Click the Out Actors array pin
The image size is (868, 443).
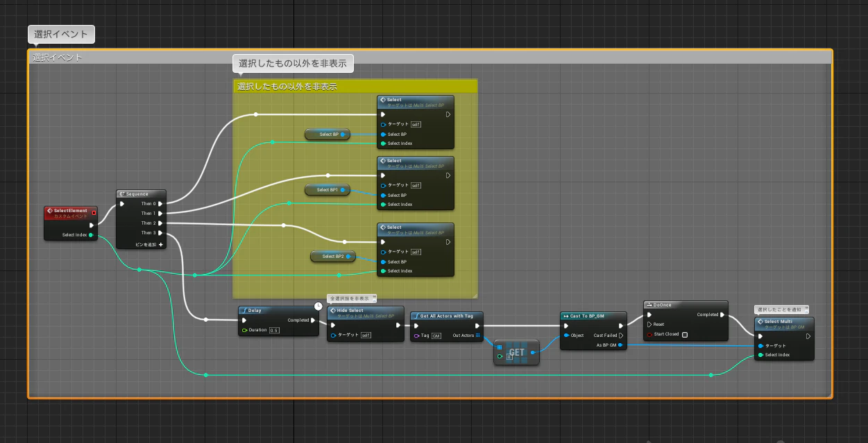click(x=477, y=336)
